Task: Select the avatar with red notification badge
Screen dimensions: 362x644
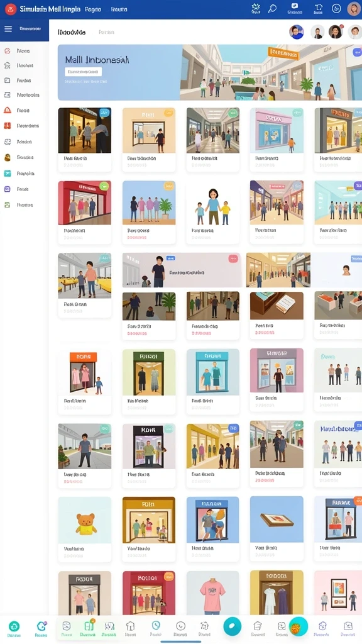Action: coord(336,31)
